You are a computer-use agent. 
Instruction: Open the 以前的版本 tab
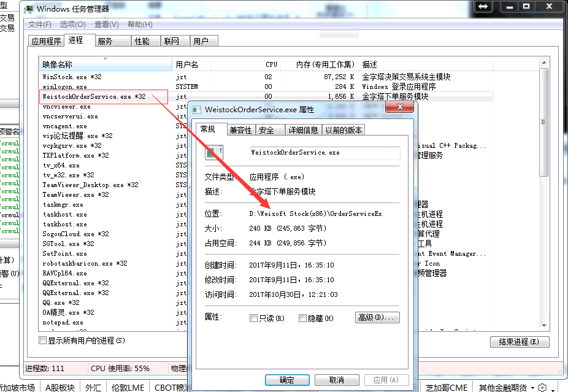[343, 130]
